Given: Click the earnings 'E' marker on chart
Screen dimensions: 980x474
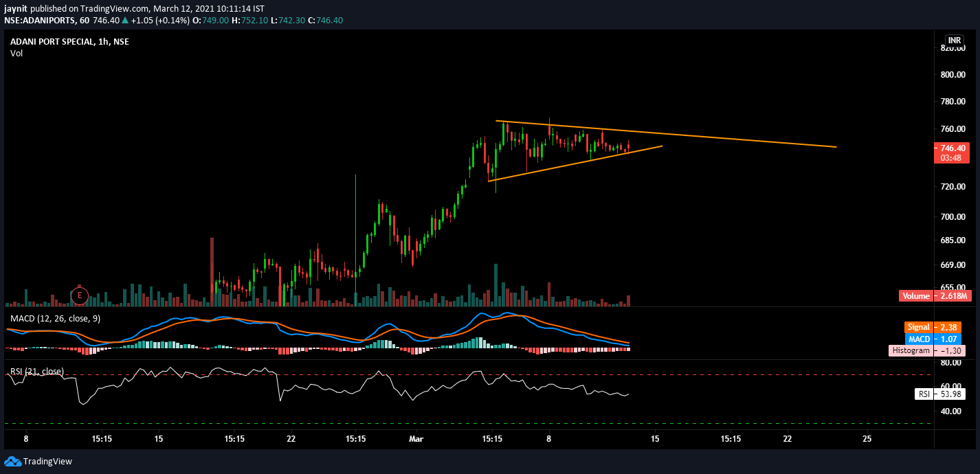Looking at the screenshot, I should 80,296.
